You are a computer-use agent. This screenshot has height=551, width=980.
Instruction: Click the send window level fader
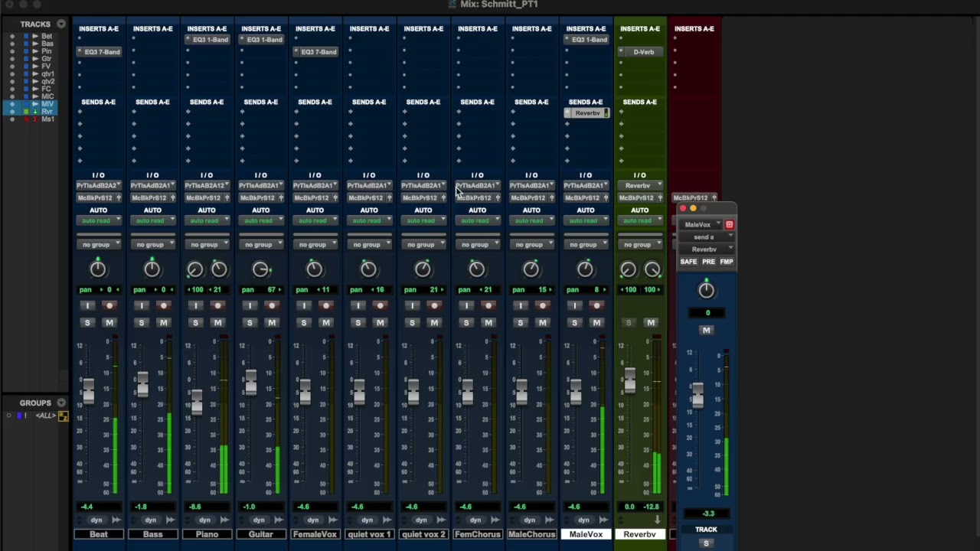click(697, 396)
